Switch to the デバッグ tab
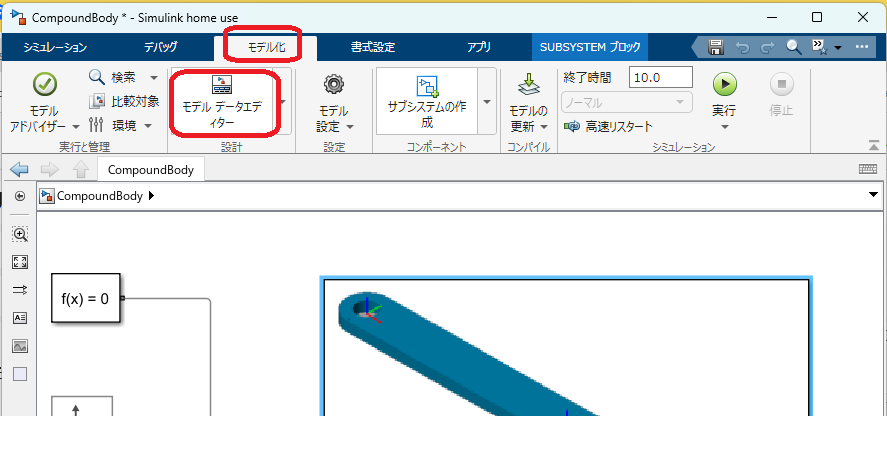The width and height of the screenshot is (887, 457). coord(161,47)
